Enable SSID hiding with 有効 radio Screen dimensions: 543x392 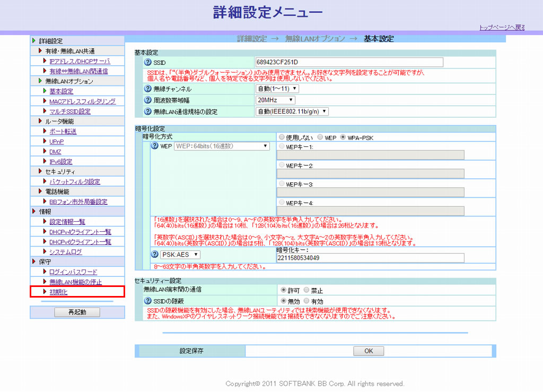(307, 301)
